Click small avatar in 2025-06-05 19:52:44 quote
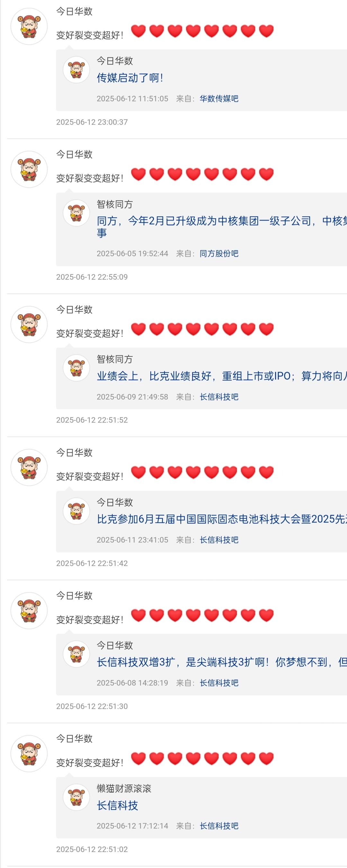Image resolution: width=347 pixels, height=868 pixels. [x=76, y=213]
